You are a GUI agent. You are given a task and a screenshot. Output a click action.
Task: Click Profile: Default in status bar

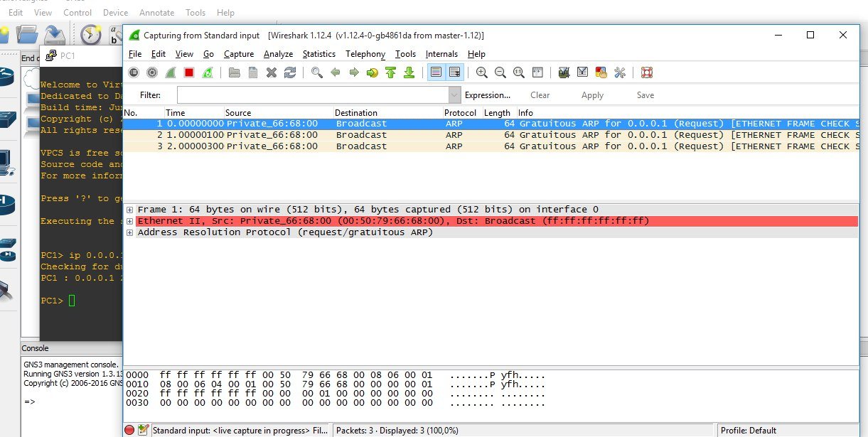point(748,431)
